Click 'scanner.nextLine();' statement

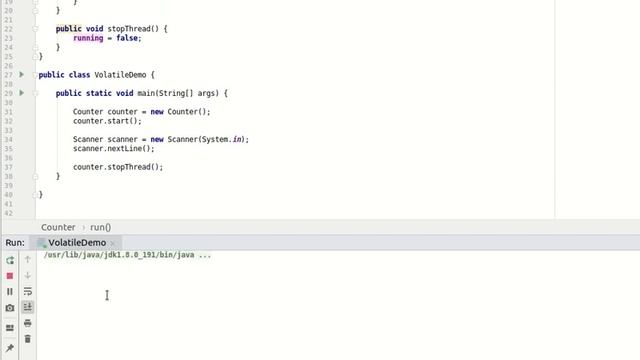coord(114,149)
